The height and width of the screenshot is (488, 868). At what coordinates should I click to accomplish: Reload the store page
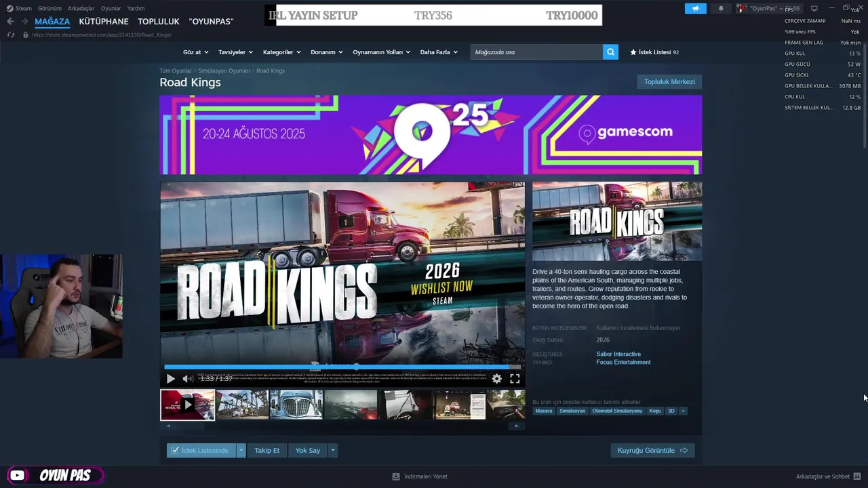point(10,35)
